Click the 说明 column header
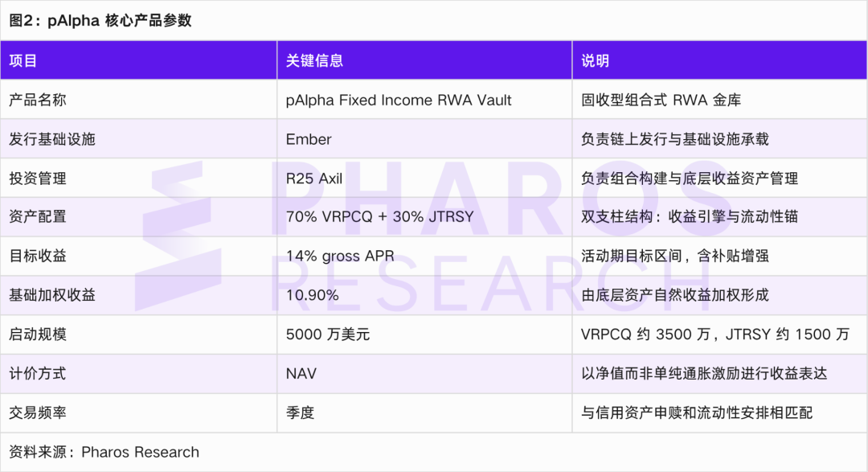 pyautogui.click(x=719, y=60)
